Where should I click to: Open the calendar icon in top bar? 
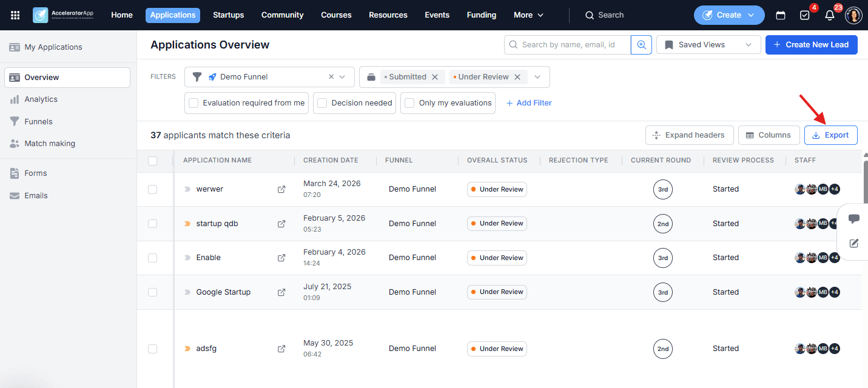click(x=781, y=15)
